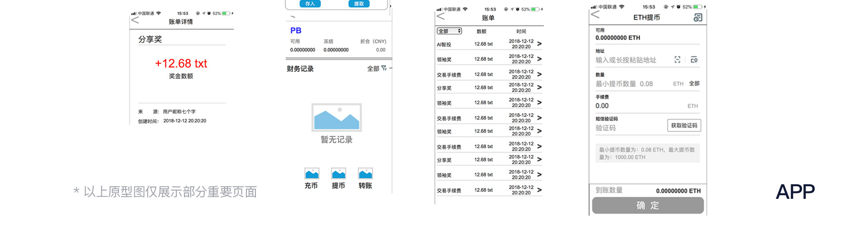Click the blue 提取 button

pyautogui.click(x=359, y=4)
